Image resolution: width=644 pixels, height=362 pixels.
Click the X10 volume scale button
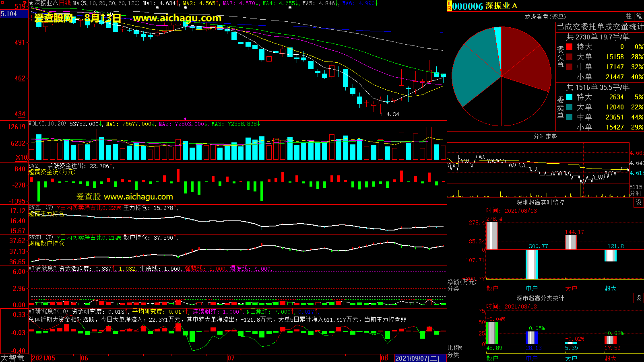21,157
